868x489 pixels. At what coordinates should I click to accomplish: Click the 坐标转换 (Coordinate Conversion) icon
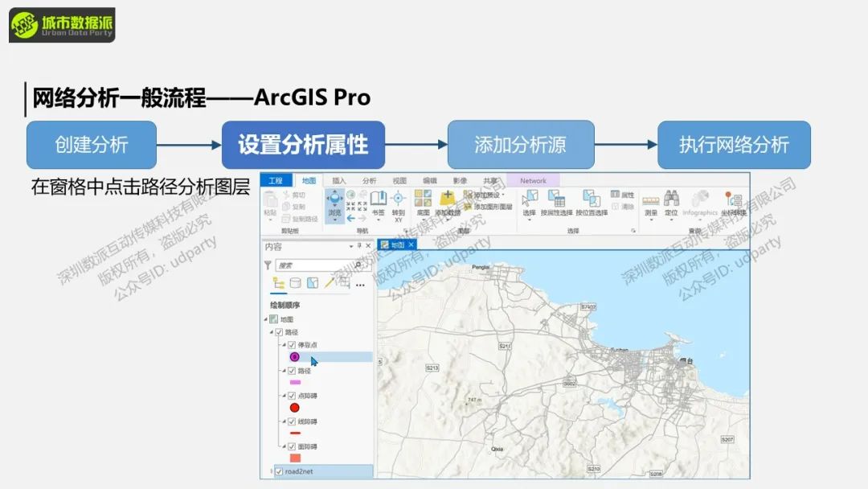pos(734,199)
